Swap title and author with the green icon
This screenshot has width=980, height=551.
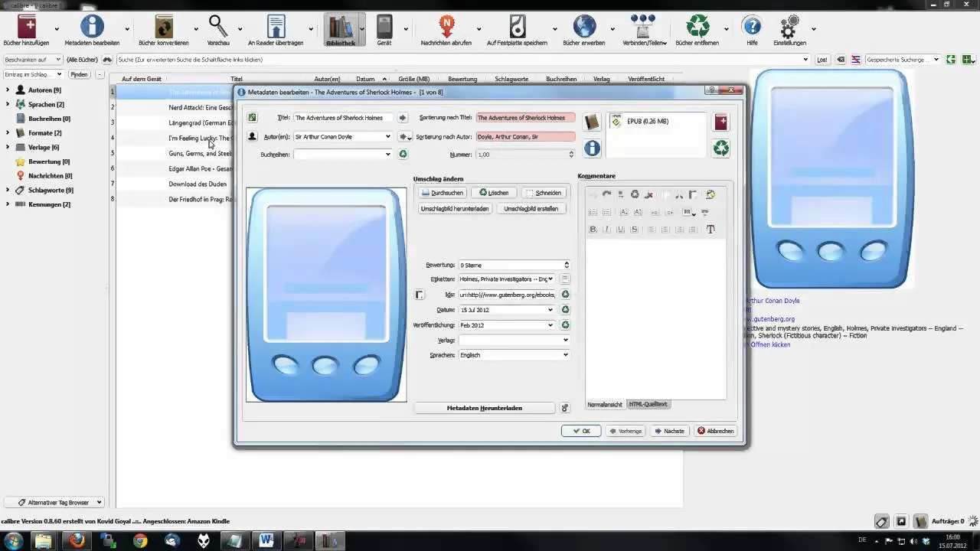pos(252,118)
